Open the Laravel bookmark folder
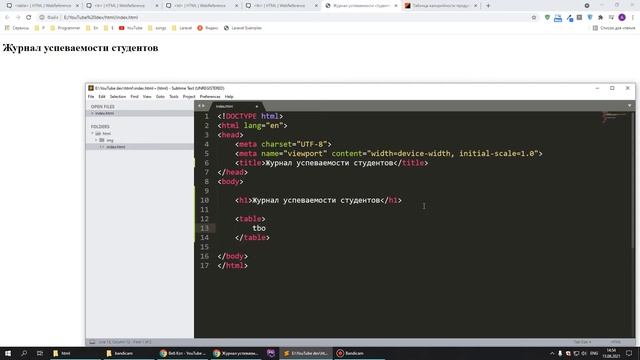640x360 pixels. click(182, 28)
